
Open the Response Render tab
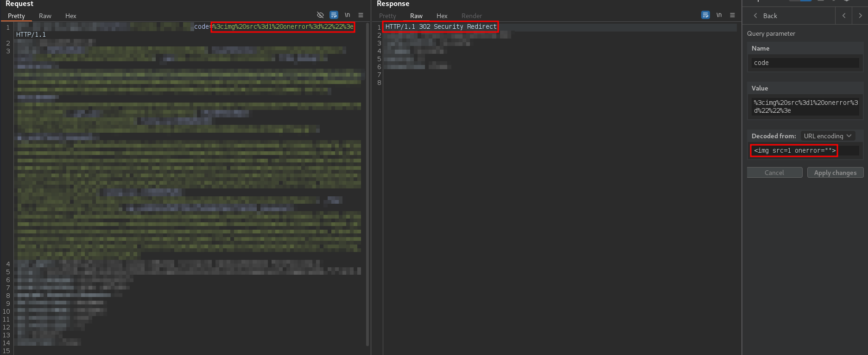click(471, 16)
